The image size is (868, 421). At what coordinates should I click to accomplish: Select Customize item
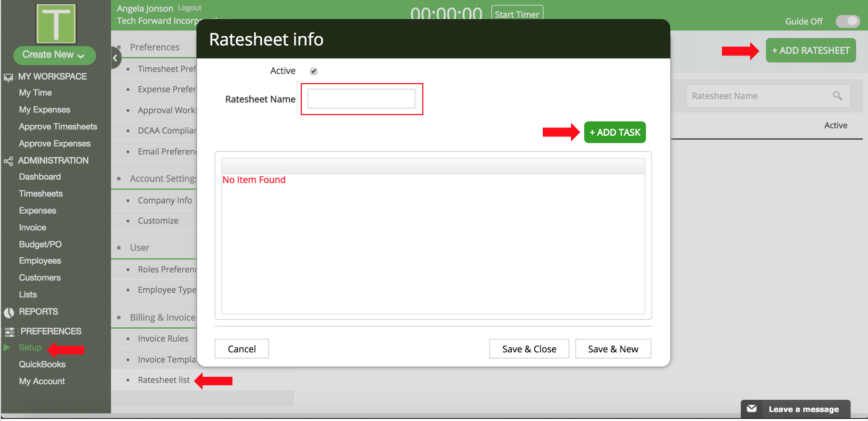pyautogui.click(x=158, y=221)
